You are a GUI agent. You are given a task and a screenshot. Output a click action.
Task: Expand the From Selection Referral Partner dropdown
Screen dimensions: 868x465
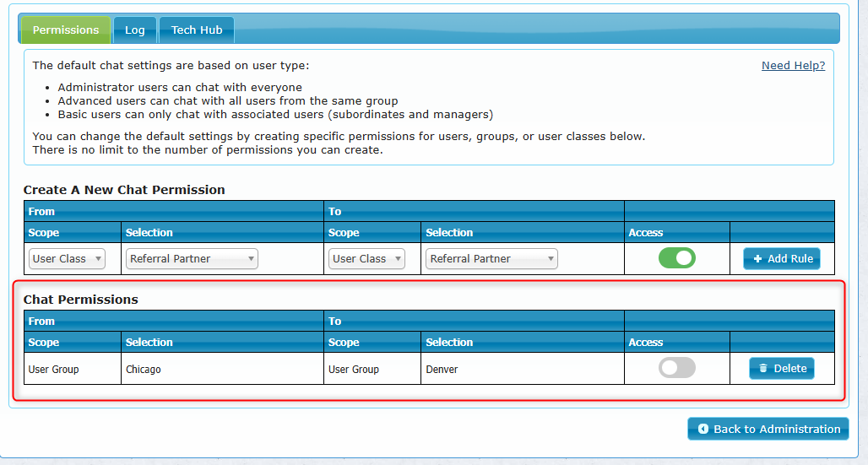[x=192, y=259]
